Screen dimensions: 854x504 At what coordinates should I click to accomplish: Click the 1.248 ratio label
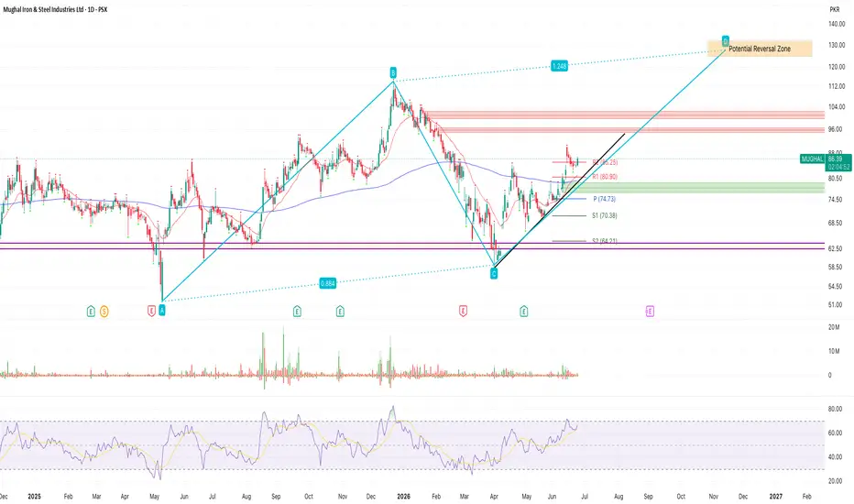[559, 66]
